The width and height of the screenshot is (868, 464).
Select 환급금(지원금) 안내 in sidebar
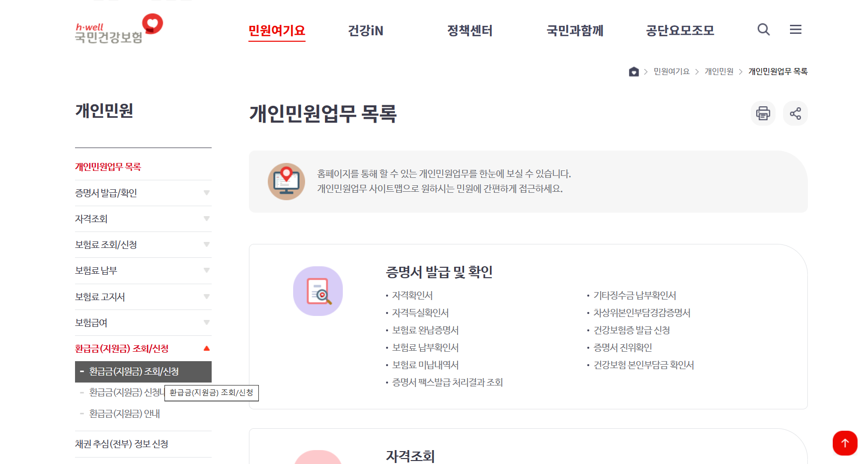(x=124, y=413)
